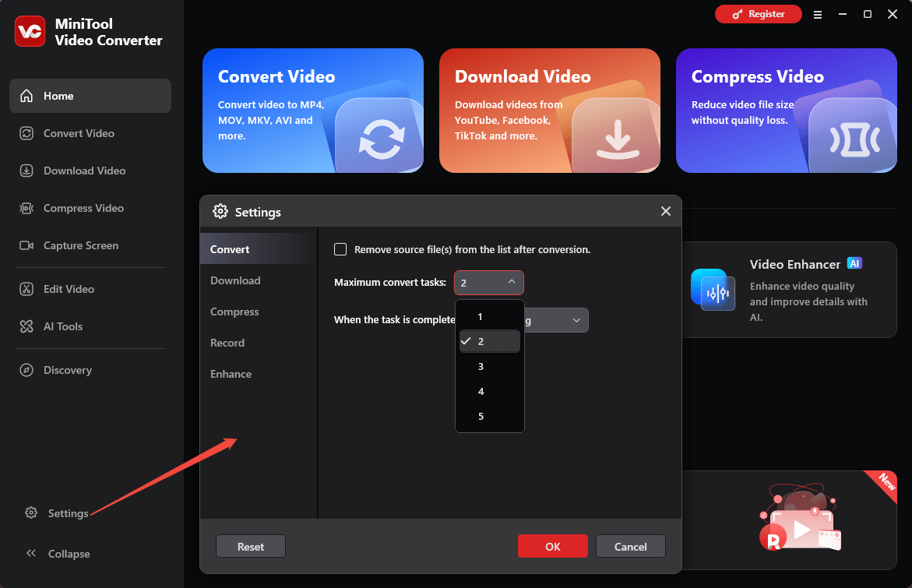Click the Download Video sidebar icon
This screenshot has width=912, height=588.
(x=26, y=171)
